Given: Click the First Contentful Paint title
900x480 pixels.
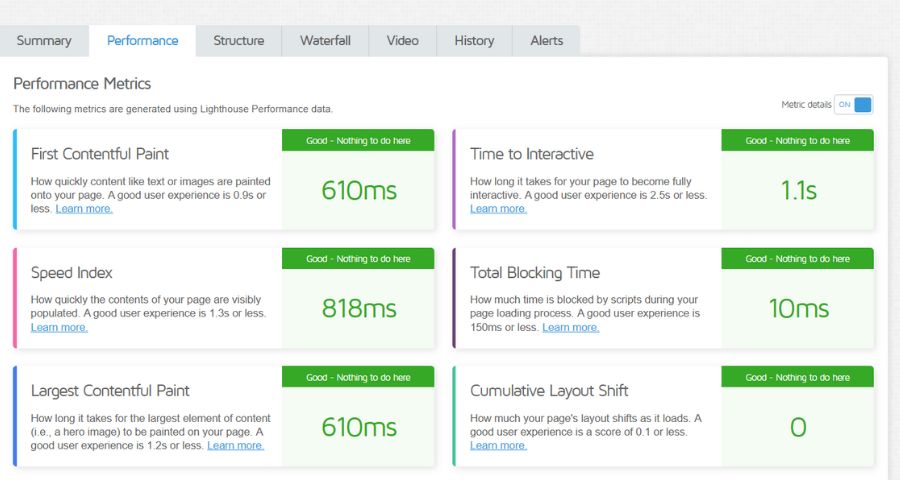Looking at the screenshot, I should tap(100, 154).
